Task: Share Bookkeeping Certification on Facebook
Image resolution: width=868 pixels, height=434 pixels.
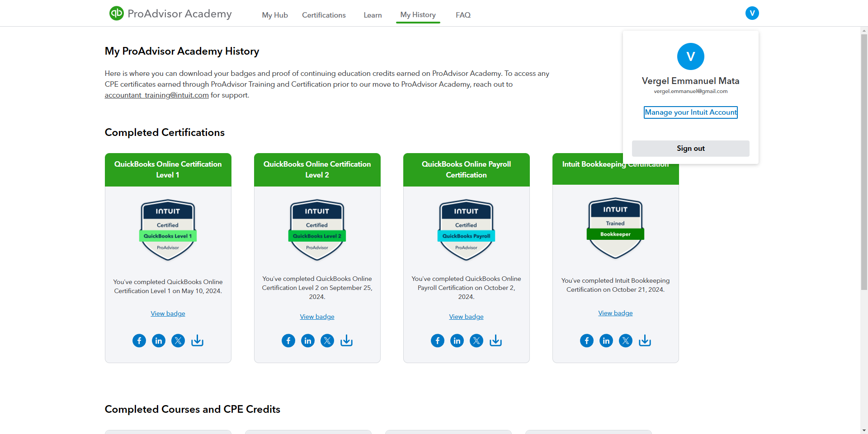Action: point(587,341)
